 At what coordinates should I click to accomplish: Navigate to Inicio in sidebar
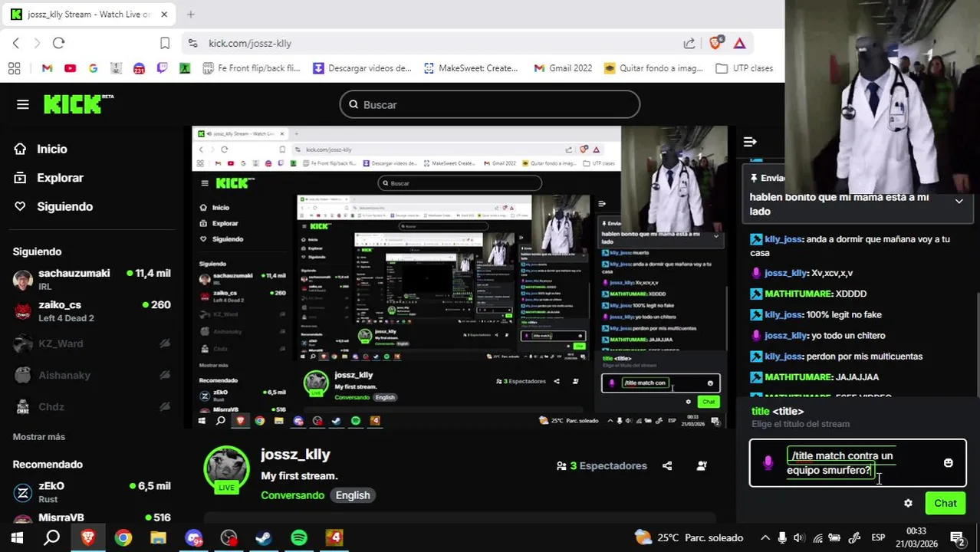click(41, 149)
